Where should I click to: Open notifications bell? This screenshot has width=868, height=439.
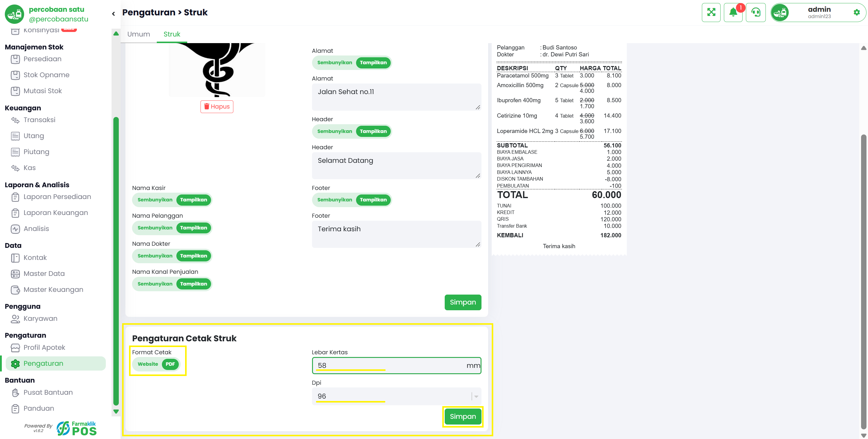pyautogui.click(x=733, y=12)
